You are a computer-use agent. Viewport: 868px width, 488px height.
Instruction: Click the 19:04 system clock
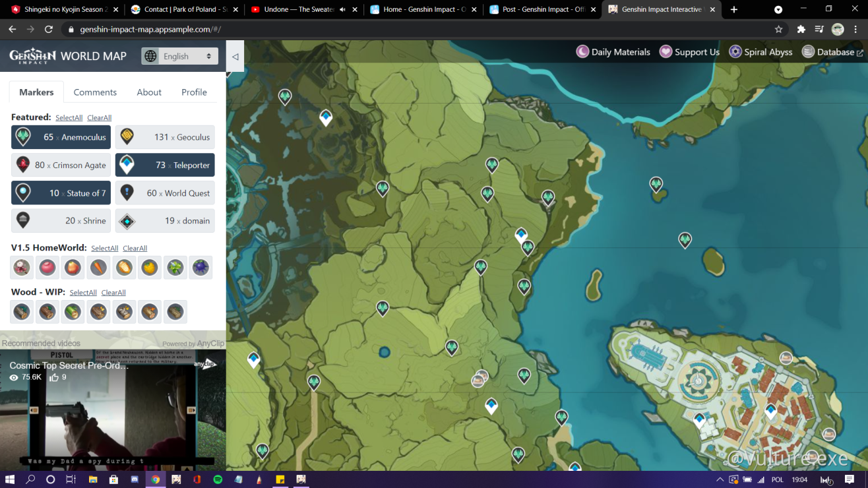pos(800,479)
